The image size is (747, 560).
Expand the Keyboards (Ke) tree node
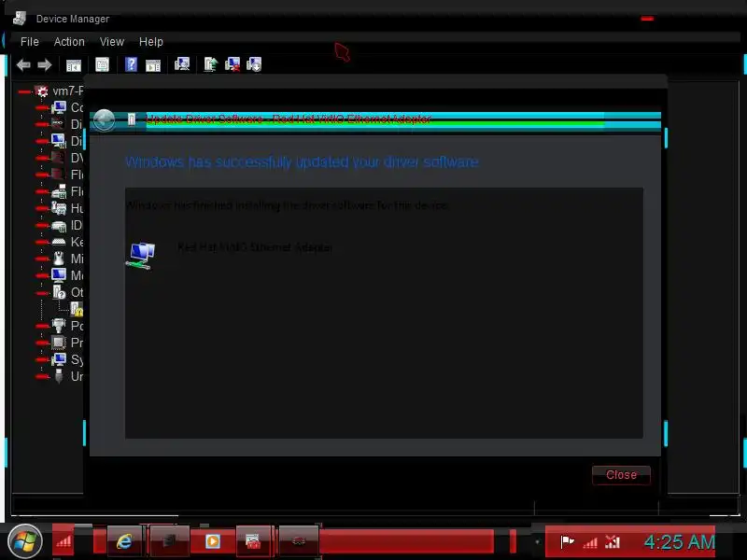[x=42, y=242]
